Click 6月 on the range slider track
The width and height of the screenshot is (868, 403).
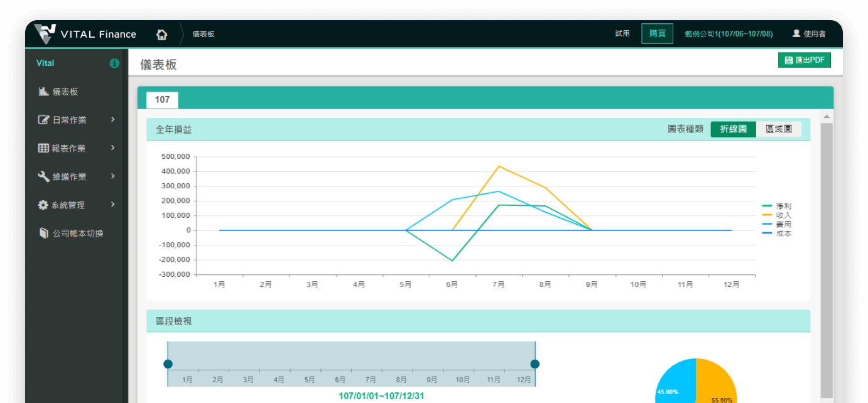click(340, 380)
